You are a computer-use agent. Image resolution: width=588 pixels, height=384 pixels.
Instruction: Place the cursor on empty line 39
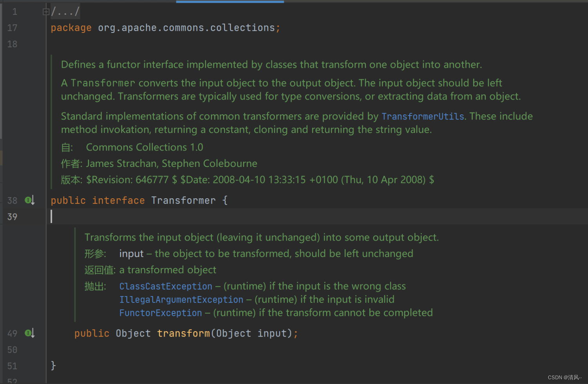[x=317, y=216]
